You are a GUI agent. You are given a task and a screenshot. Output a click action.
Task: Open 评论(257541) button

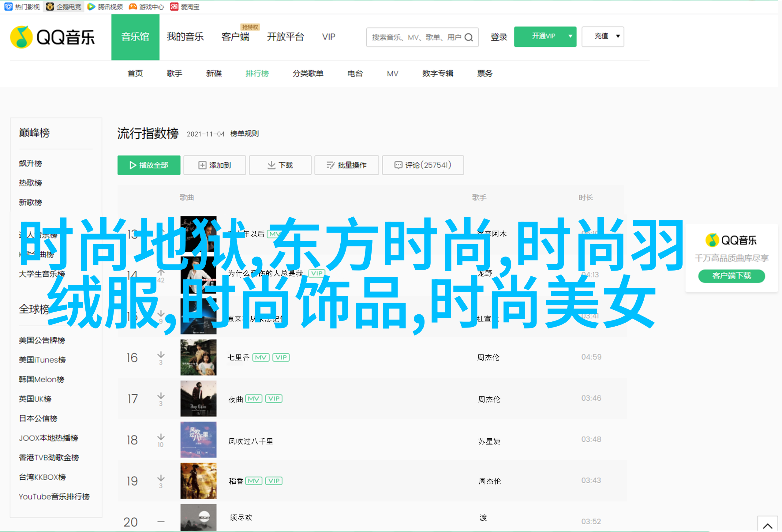coord(423,165)
